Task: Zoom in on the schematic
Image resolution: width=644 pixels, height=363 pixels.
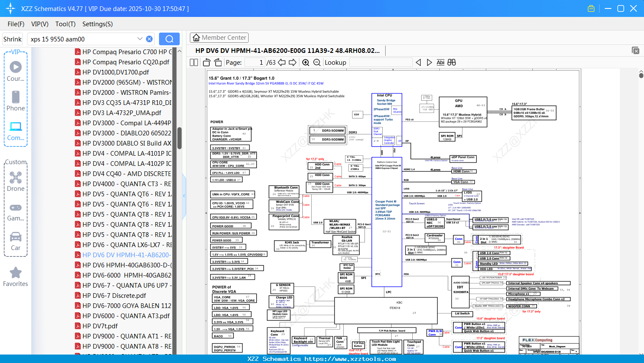Action: tap(306, 63)
